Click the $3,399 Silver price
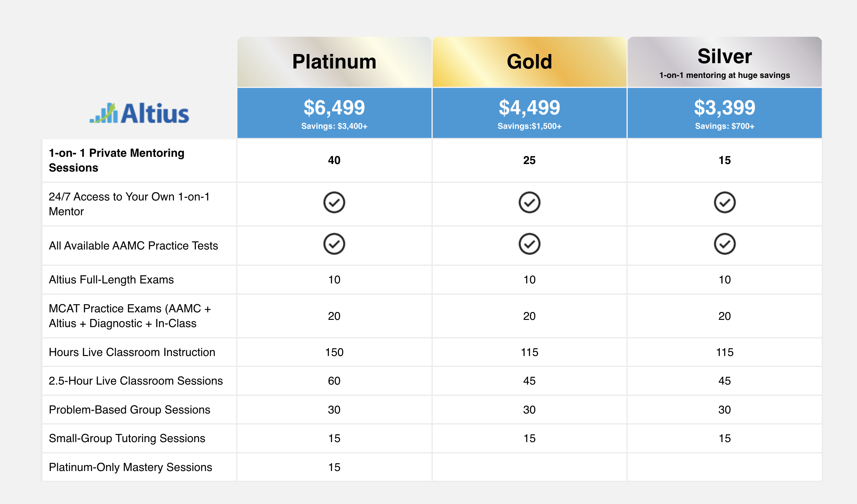Screen dimensions: 857x504 point(724,108)
